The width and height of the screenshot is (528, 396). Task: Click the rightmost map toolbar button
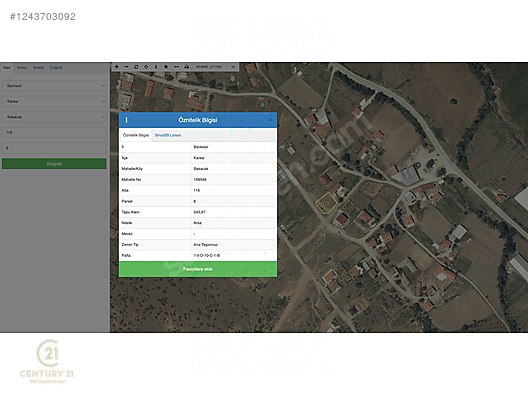(x=233, y=67)
